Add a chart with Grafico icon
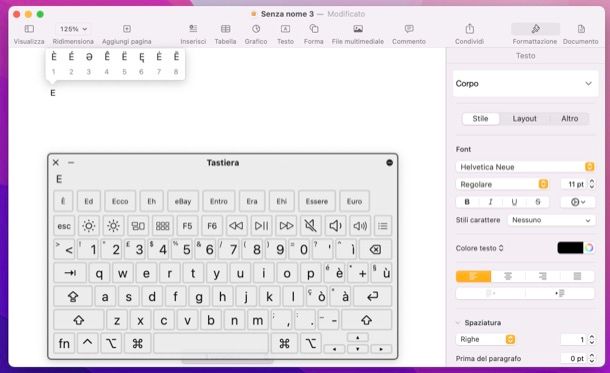The image size is (610, 373). coord(256,29)
